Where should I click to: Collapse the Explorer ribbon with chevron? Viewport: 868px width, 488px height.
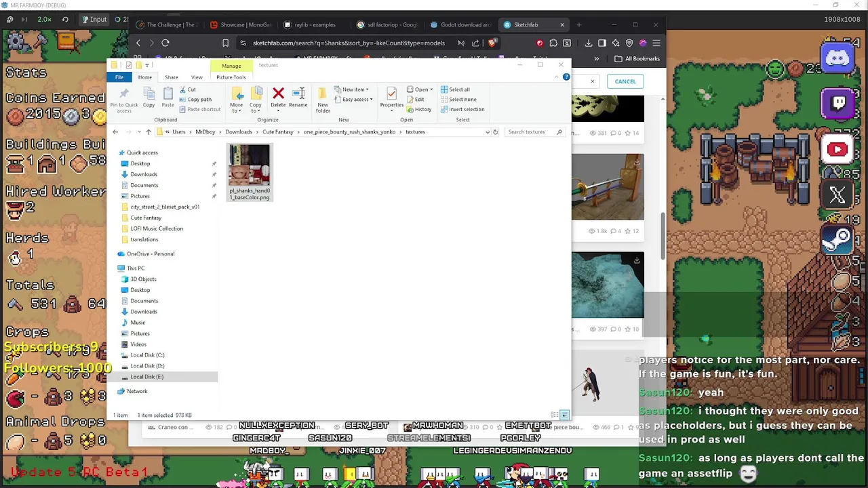[556, 77]
